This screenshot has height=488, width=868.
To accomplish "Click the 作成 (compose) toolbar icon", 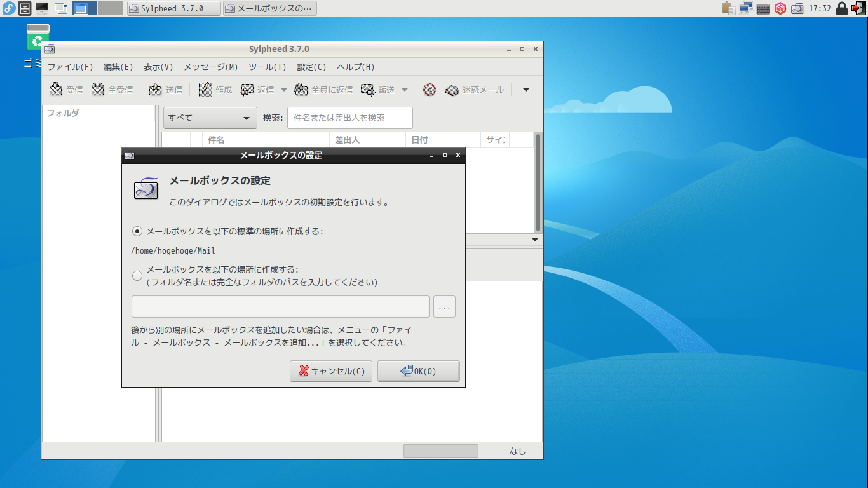I will [x=205, y=90].
